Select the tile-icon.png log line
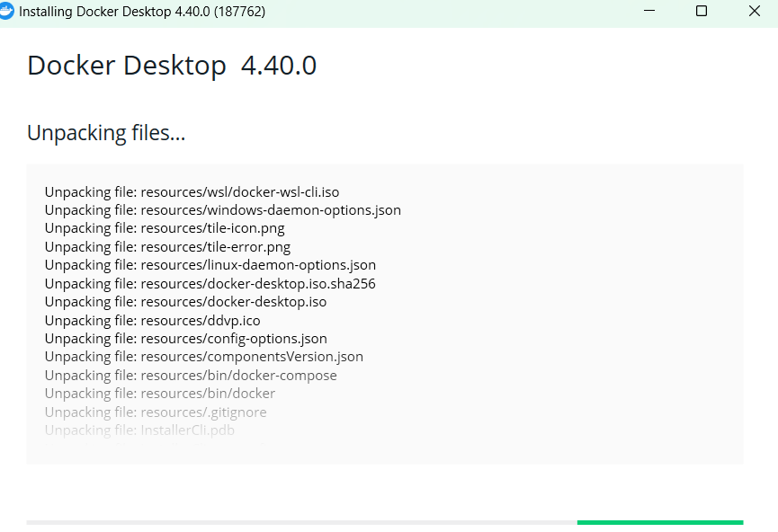This screenshot has height=532, width=778. coord(165,228)
